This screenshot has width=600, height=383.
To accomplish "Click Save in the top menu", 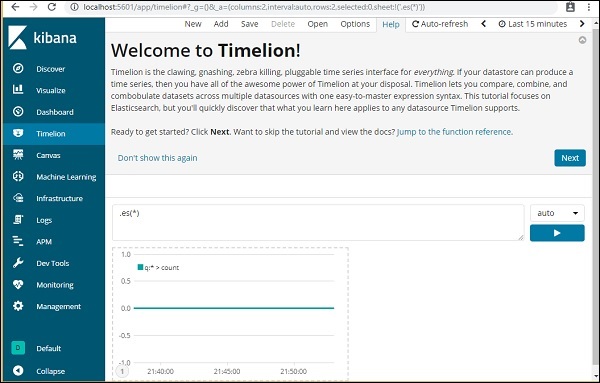I will pyautogui.click(x=249, y=24).
